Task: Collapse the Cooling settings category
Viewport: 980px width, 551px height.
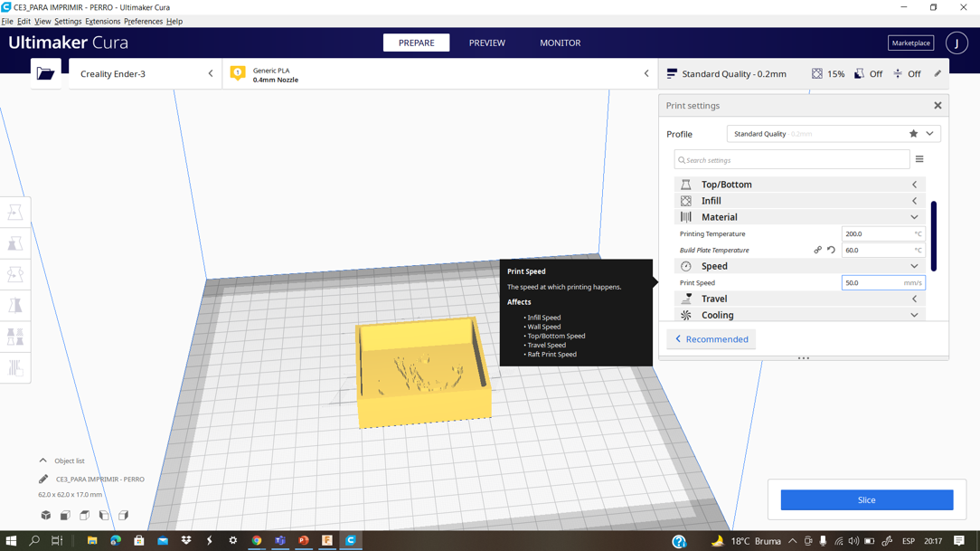Action: [x=799, y=315]
